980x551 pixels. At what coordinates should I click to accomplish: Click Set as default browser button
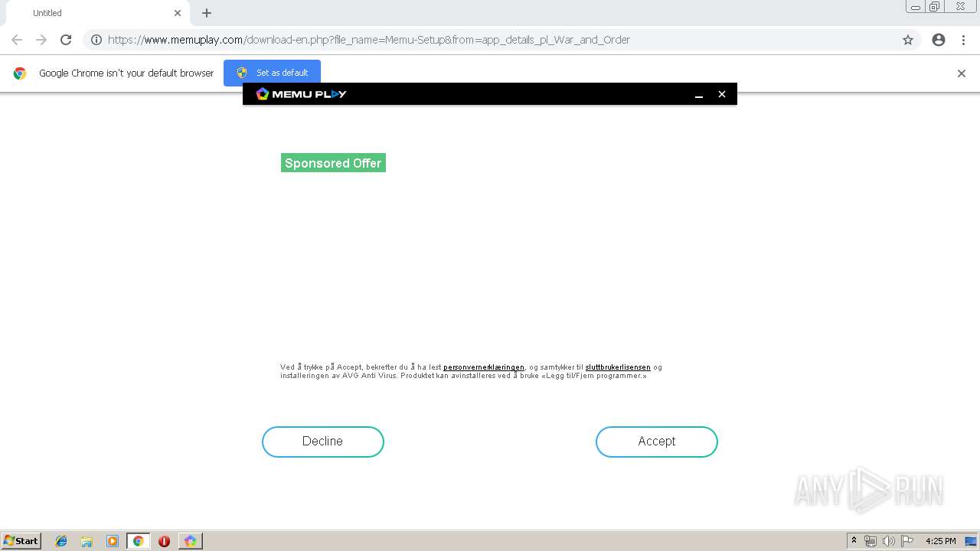coord(272,73)
